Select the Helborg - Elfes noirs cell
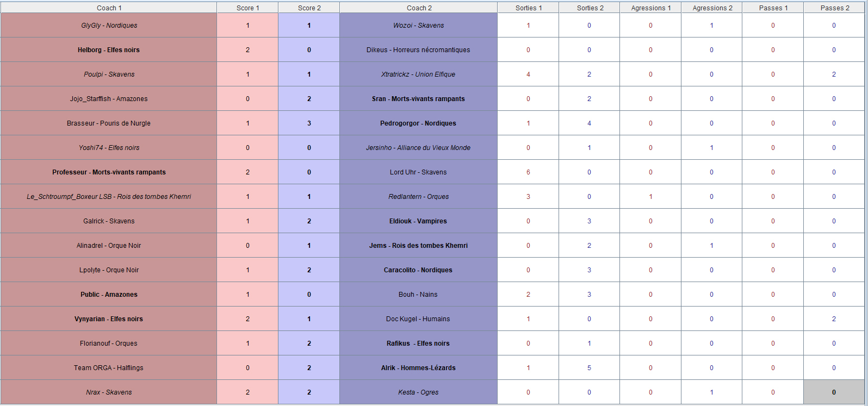 coord(109,50)
